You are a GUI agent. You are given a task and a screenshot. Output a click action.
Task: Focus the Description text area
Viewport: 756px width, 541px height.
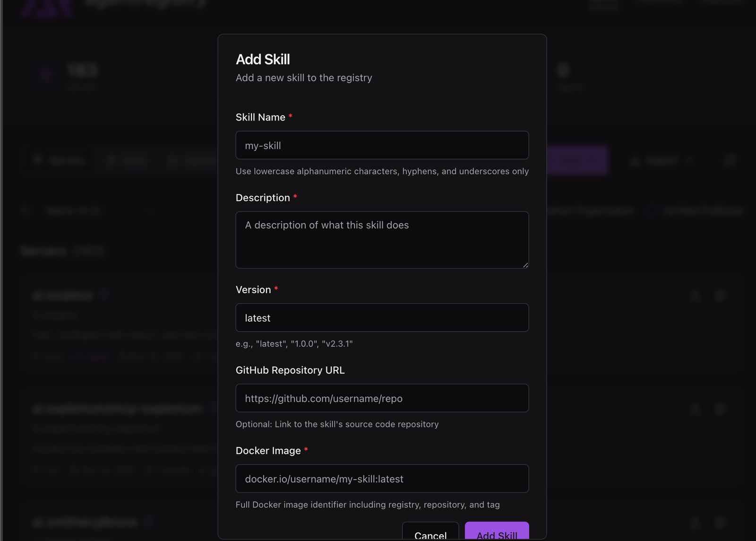click(382, 239)
